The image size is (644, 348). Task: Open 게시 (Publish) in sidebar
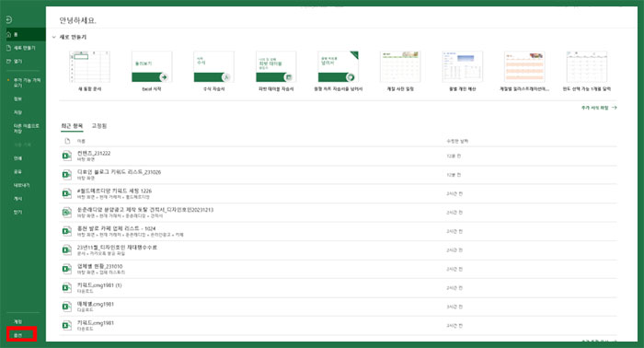pyautogui.click(x=17, y=199)
